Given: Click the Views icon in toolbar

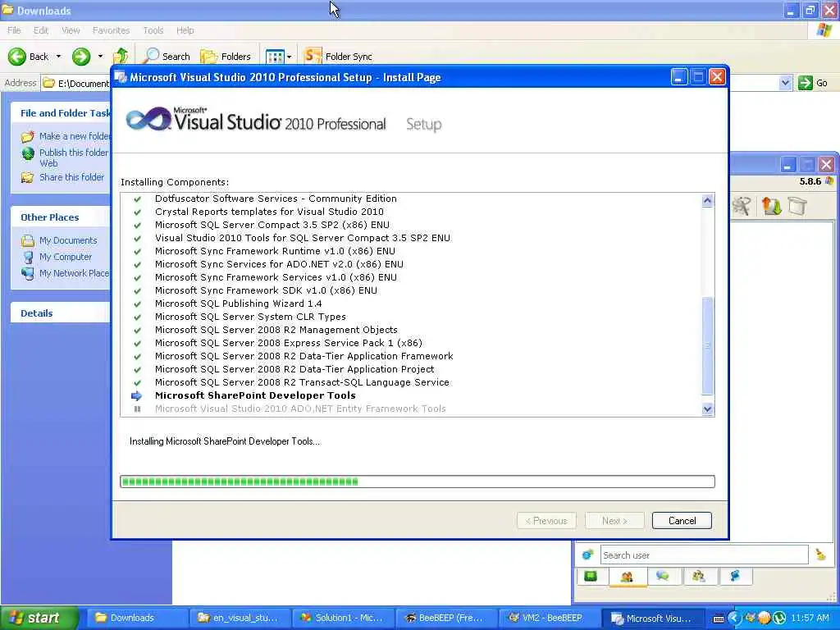Looking at the screenshot, I should point(275,57).
